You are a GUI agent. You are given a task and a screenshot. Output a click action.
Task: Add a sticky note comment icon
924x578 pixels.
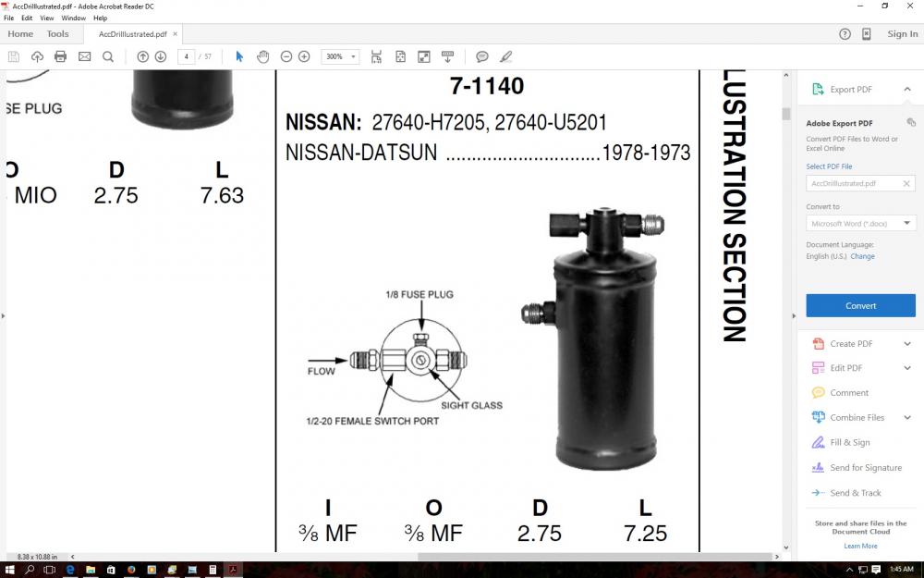(482, 56)
